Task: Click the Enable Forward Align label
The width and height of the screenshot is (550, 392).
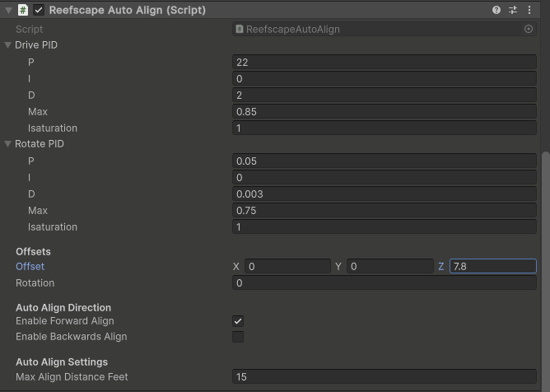Action: coord(65,320)
